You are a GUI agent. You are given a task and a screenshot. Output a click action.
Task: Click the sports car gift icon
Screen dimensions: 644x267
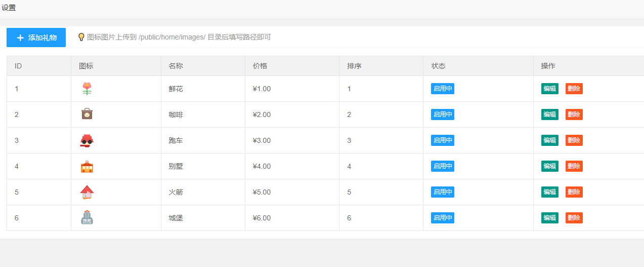point(87,140)
